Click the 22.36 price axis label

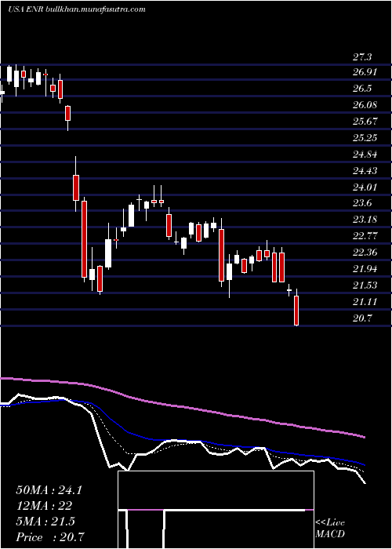tap(365, 253)
